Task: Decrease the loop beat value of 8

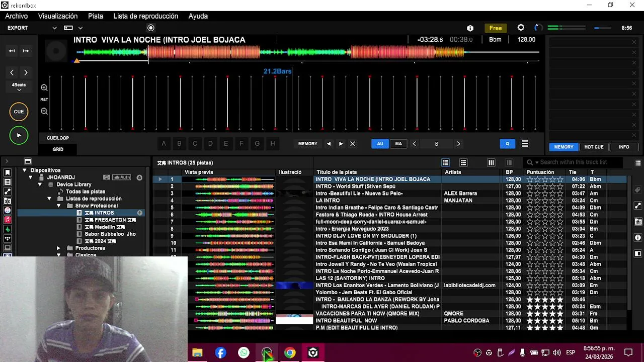Action: pos(414,144)
